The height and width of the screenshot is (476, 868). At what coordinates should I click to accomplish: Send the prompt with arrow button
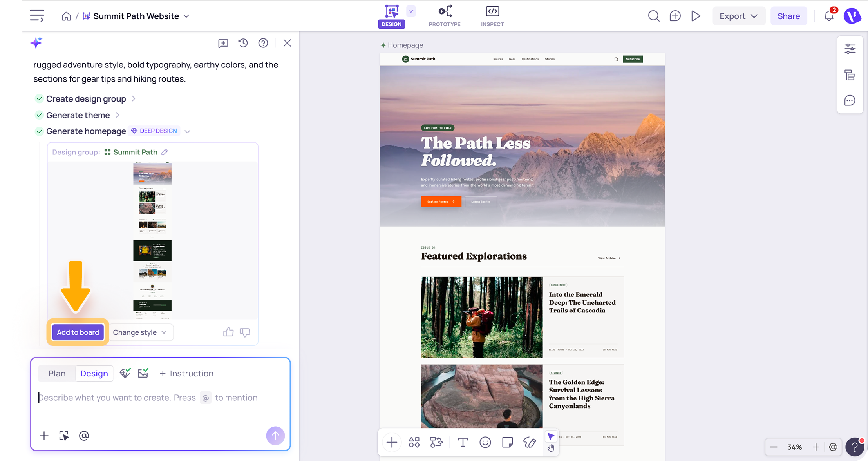tap(275, 436)
